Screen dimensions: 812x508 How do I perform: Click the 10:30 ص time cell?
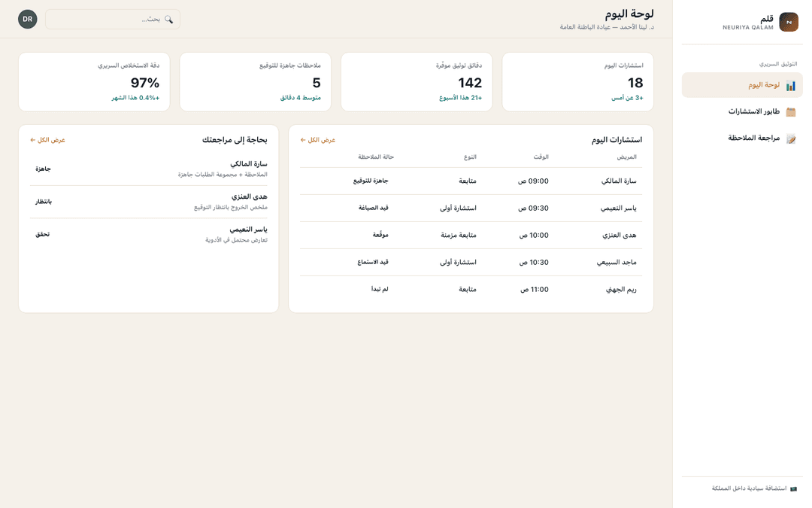point(533,263)
